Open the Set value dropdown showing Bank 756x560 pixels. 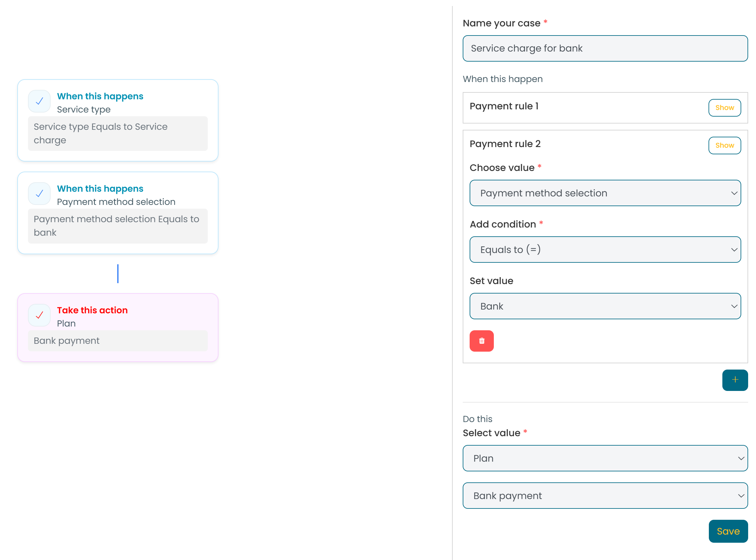[x=605, y=306]
